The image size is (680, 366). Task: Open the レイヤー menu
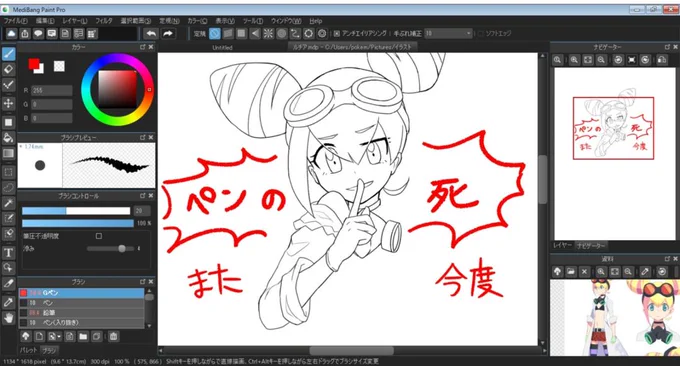(x=74, y=21)
